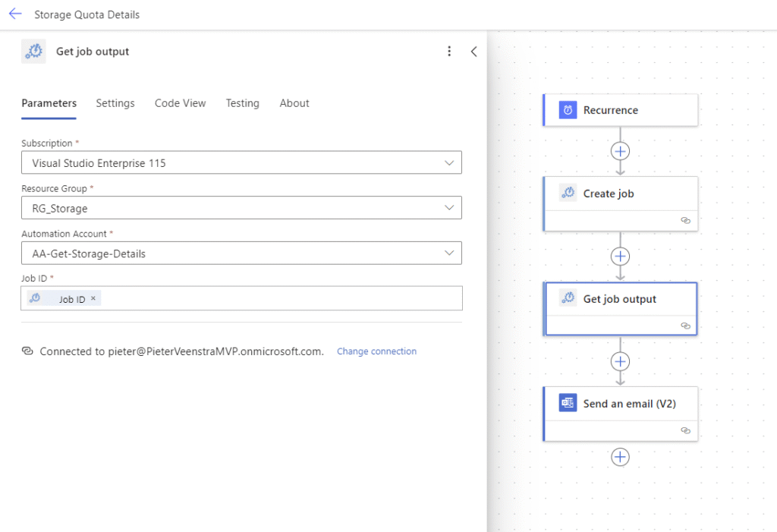Viewport: 777px width, 532px height.
Task: Switch to the Parameters tab
Action: coord(49,103)
